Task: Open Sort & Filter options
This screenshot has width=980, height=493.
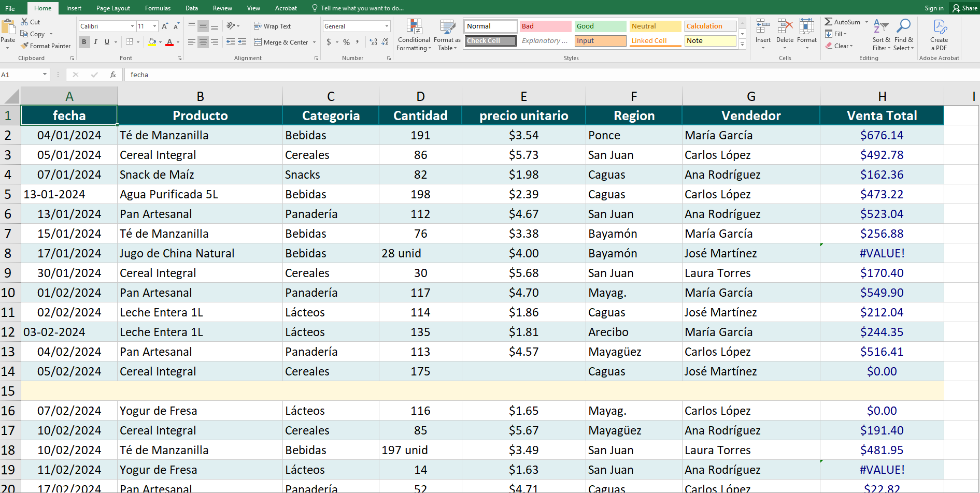Action: pos(881,35)
